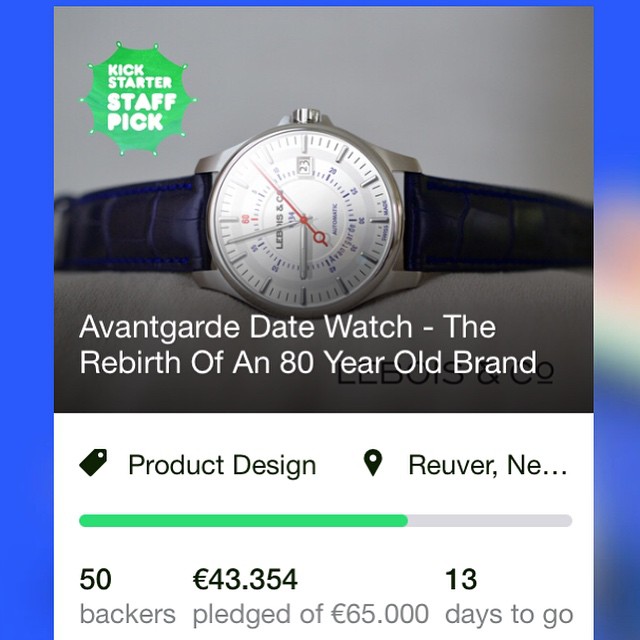
Task: Click the backers label under 50
Action: click(x=127, y=614)
